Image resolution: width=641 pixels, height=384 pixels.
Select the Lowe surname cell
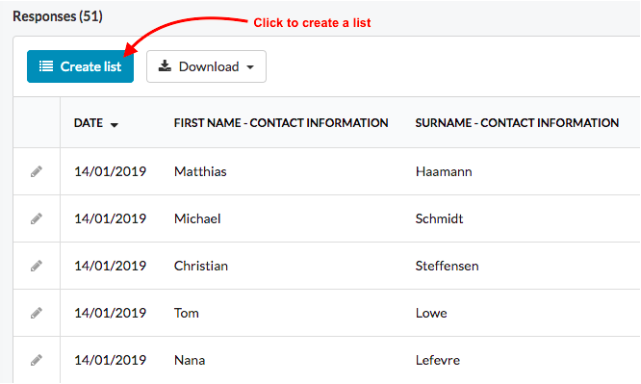431,313
